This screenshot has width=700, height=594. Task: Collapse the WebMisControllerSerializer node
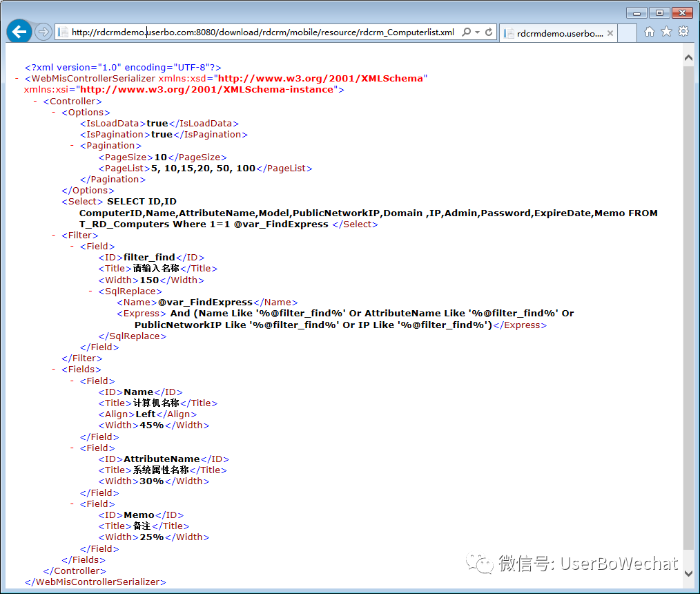coord(17,79)
